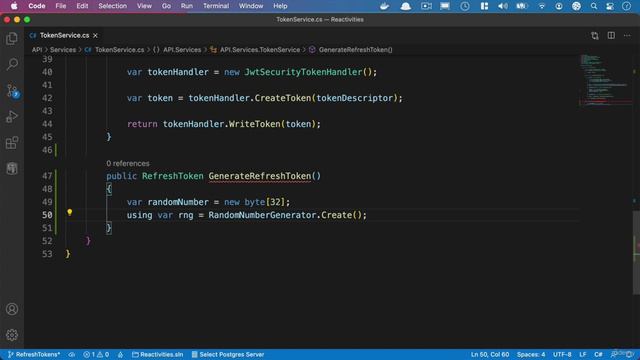Open the database extension view icon
Screen dimensions: 640x360
tap(12, 168)
